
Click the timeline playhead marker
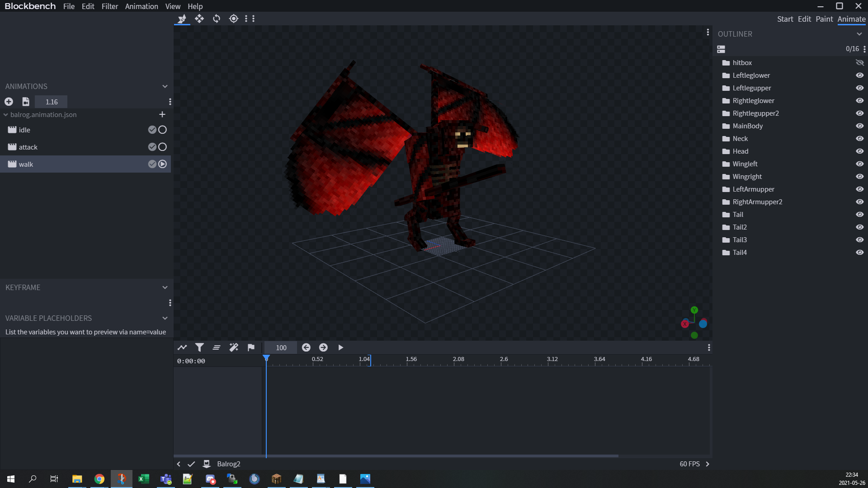(x=266, y=358)
